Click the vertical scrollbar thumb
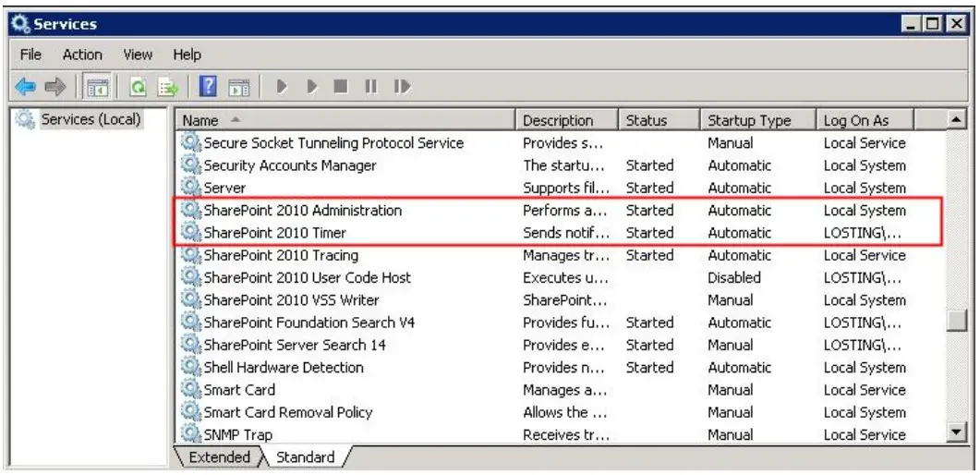 pos(957,320)
